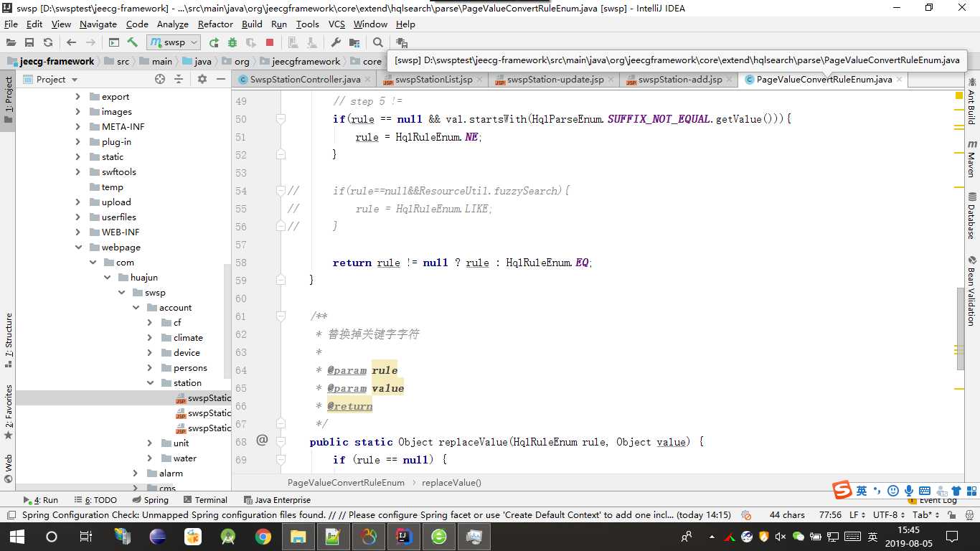Open the VCS menu

[336, 24]
